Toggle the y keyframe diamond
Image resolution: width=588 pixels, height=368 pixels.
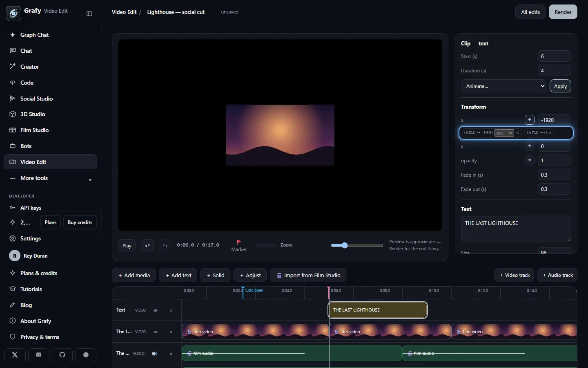point(530,146)
